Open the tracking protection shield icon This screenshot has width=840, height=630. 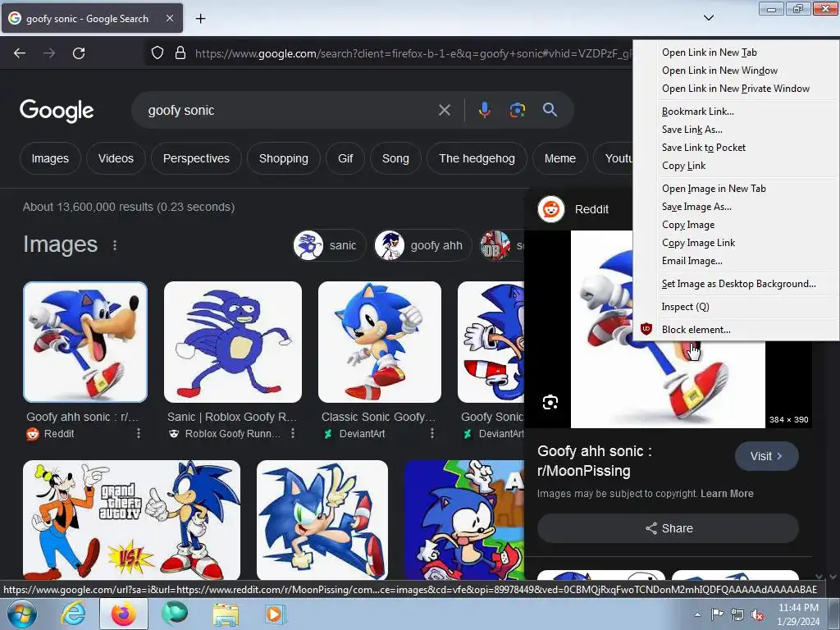coord(157,53)
